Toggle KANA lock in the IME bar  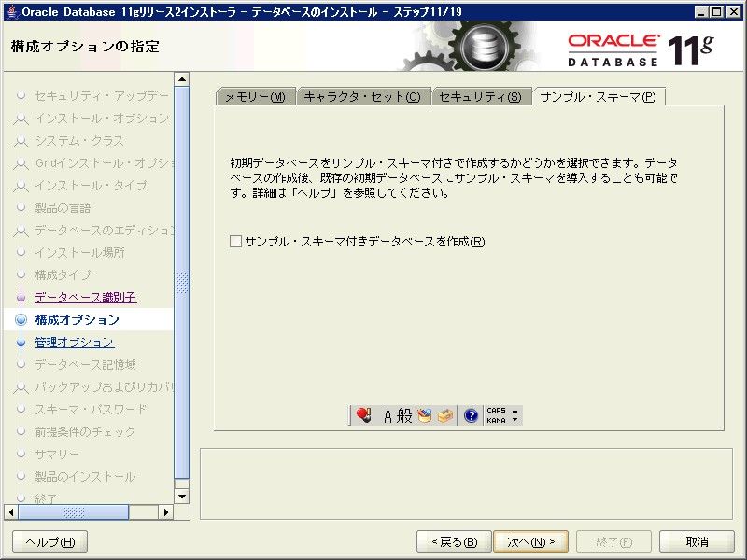[495, 421]
